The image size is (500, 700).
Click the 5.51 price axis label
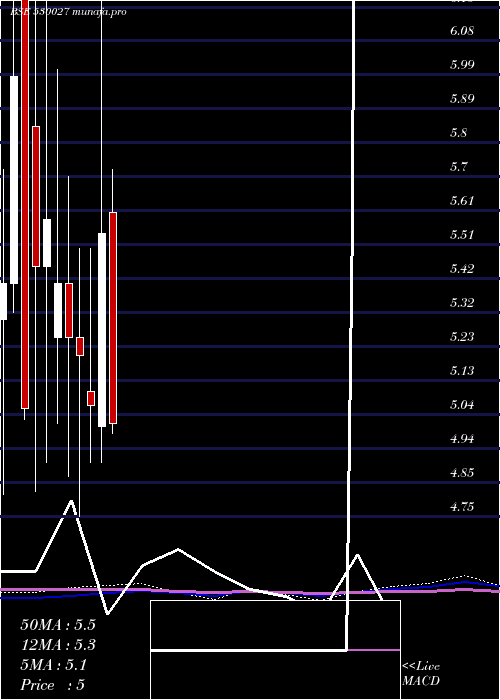point(461,235)
